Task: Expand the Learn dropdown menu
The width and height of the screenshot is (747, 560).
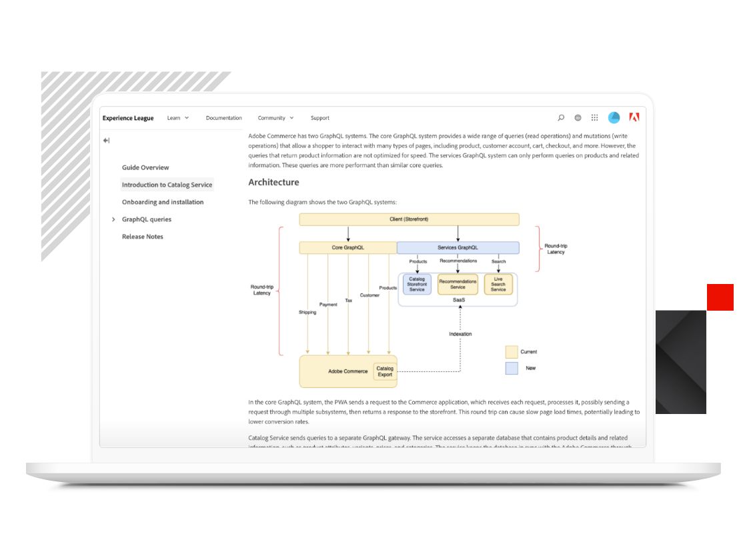Action: pos(177,118)
